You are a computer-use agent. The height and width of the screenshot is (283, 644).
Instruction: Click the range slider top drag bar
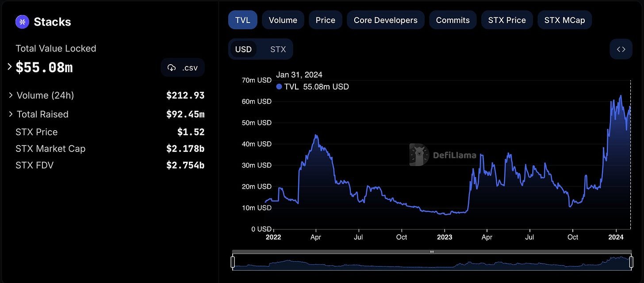[432, 252]
